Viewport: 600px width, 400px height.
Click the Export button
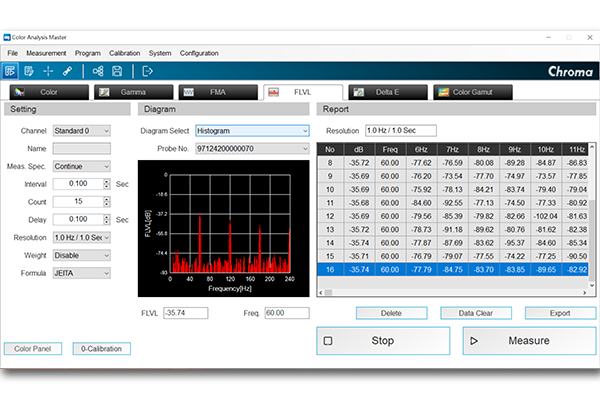559,313
